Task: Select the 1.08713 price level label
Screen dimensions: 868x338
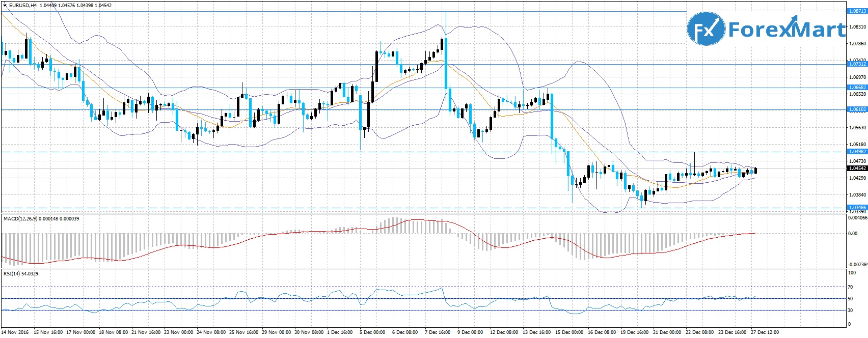Action: [857, 11]
